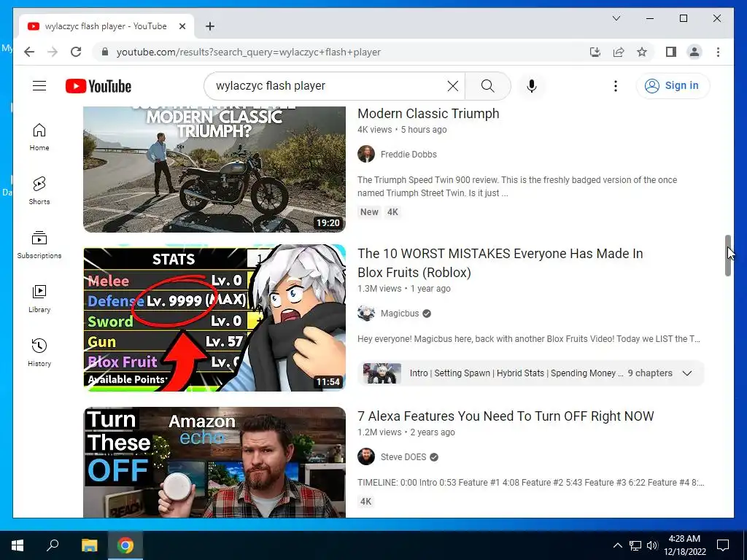Screen dimensions: 747x560
Task: Open Chrome profile avatar
Action: pos(694,52)
